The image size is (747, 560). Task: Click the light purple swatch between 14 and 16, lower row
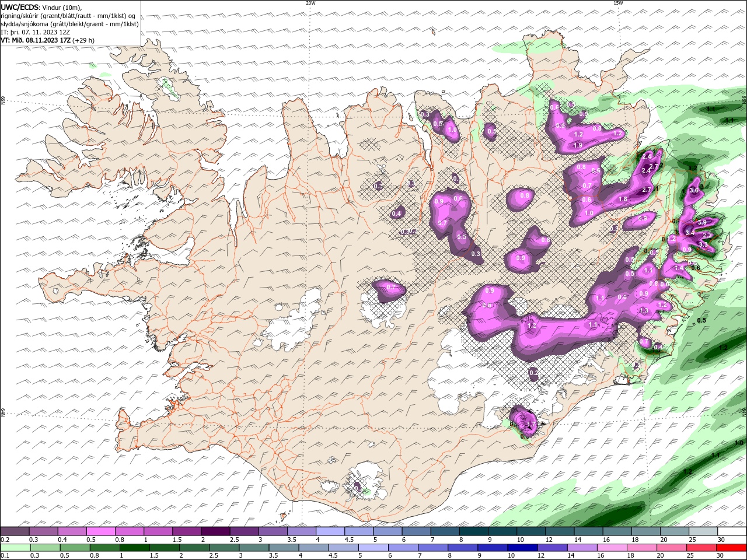click(582, 548)
